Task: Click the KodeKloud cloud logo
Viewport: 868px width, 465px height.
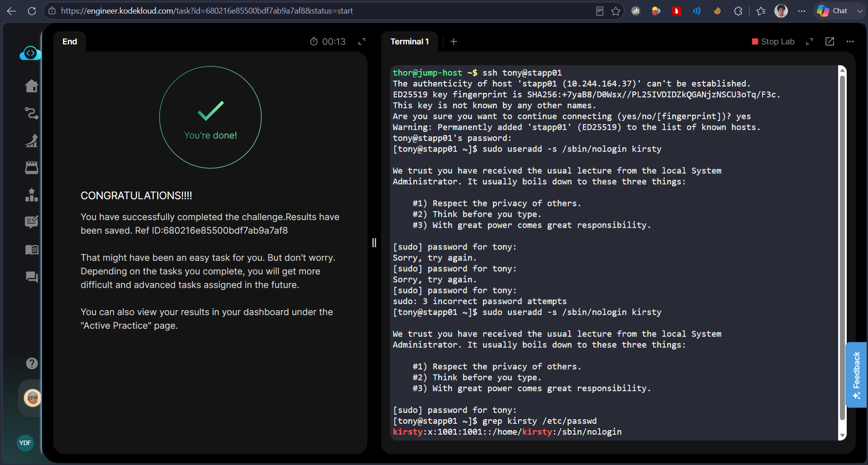Action: (30, 53)
